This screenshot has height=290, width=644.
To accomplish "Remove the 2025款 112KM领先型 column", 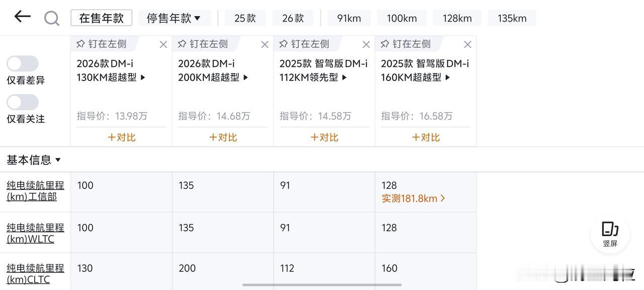I will 366,44.
